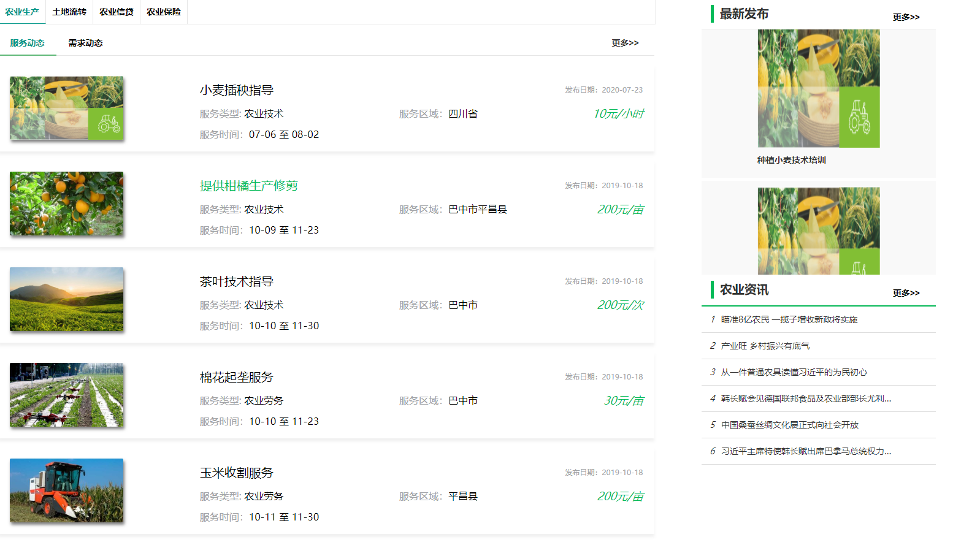Screen dimensions: 980x545
Task: Select the 农业保险 tab
Action: pos(164,12)
